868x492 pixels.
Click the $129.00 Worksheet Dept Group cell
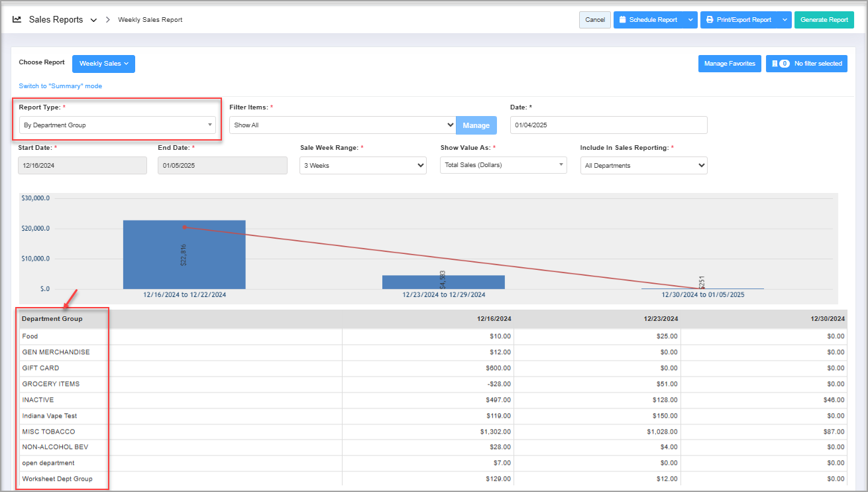click(499, 479)
